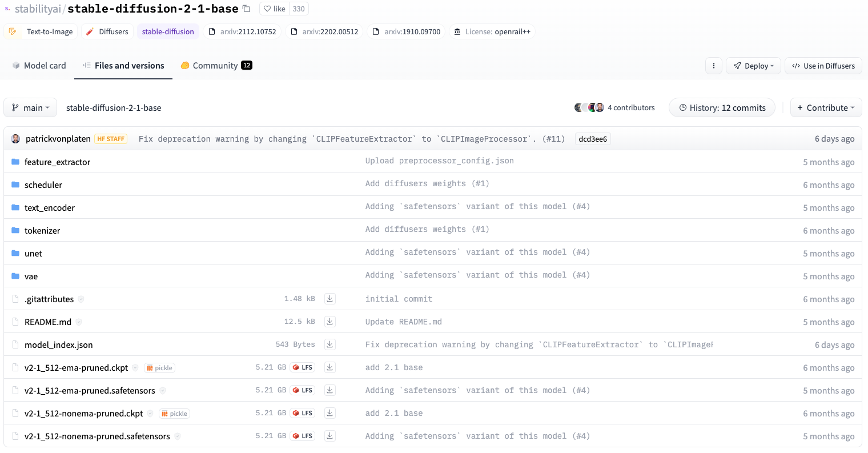Open v2-1_512-ema-pruned.safetensors file
868x453 pixels.
90,390
